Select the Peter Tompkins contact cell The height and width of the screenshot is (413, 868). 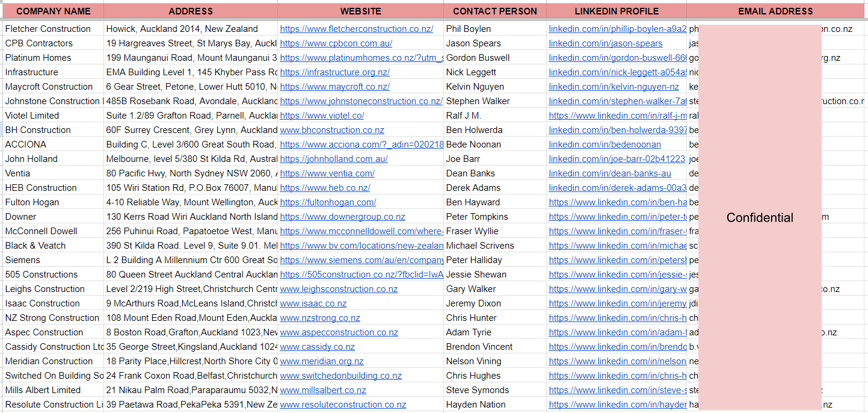pos(495,217)
